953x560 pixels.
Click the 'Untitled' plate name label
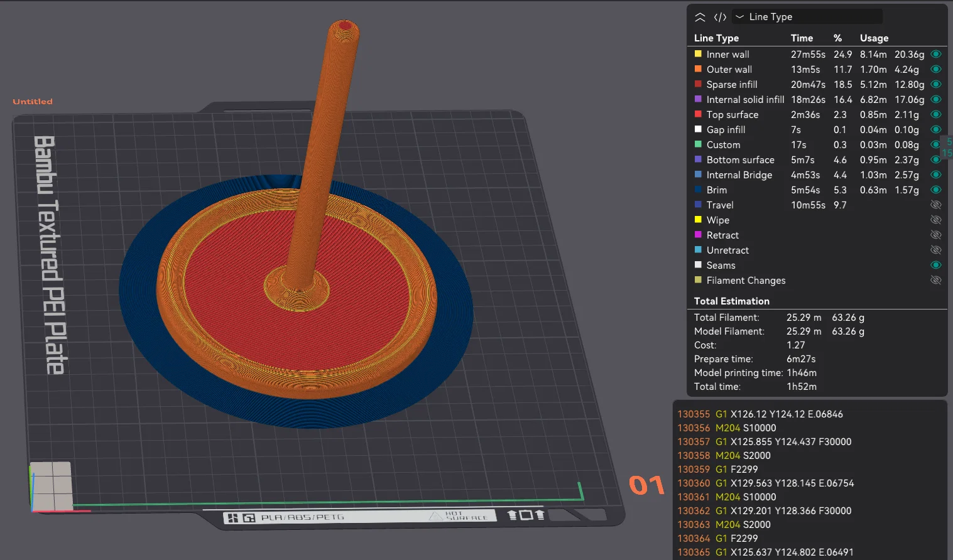[x=33, y=102]
